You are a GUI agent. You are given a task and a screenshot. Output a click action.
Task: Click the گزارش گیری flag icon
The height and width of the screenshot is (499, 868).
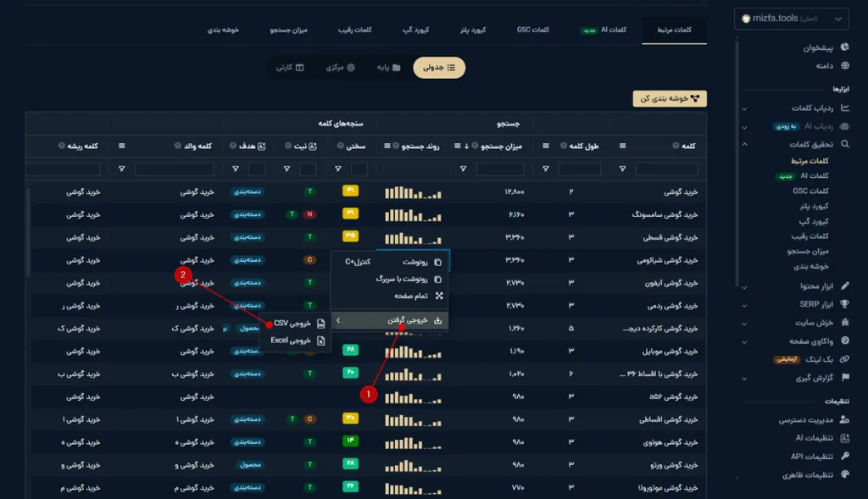pos(845,377)
